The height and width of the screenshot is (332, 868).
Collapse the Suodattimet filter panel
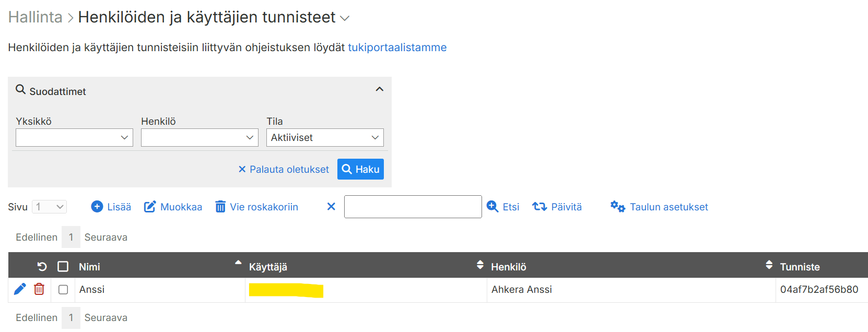380,89
